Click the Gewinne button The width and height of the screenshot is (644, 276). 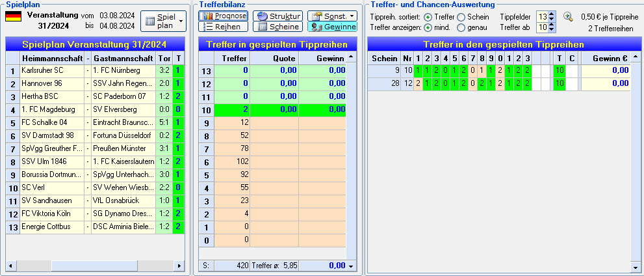[x=332, y=27]
